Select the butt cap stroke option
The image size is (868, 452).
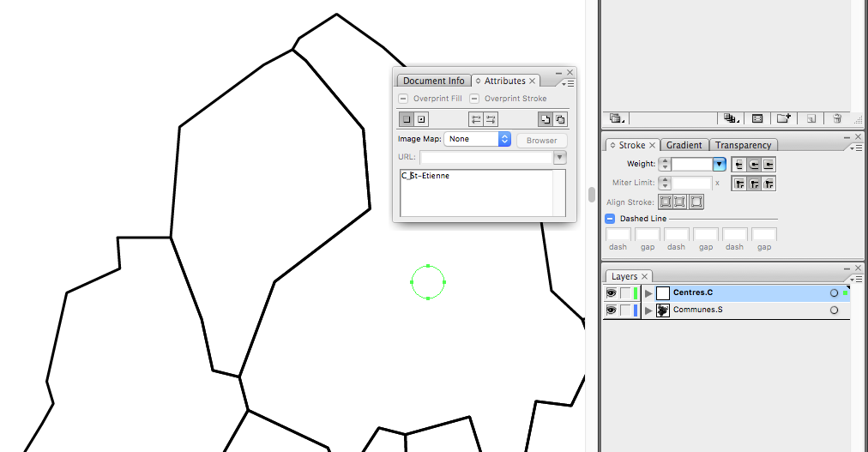(x=739, y=164)
